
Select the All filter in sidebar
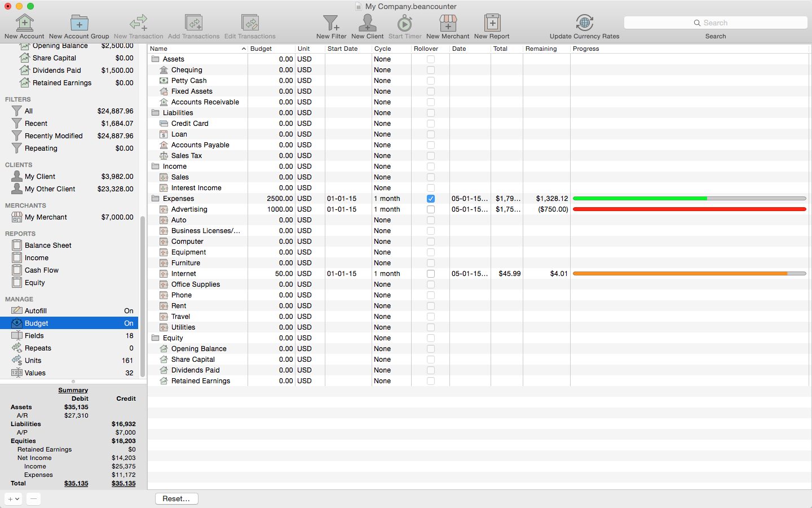tap(70, 111)
